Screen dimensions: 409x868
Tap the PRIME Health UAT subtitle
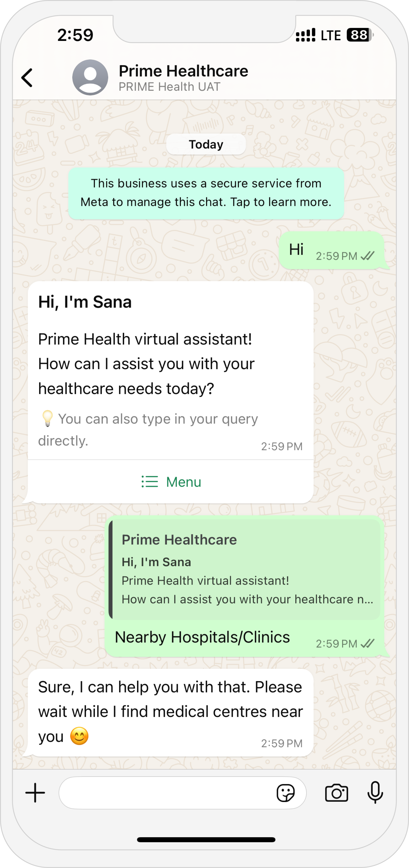[169, 87]
